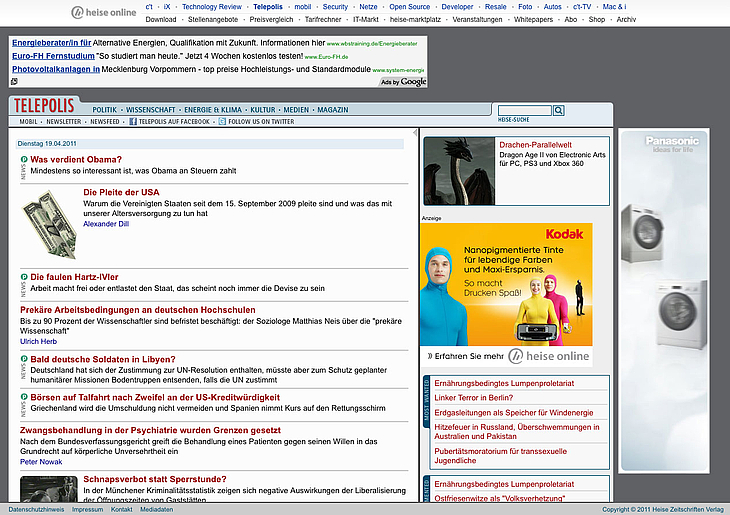Click the Kodak printer advertisement
The height and width of the screenshot is (515, 730).
(x=506, y=285)
